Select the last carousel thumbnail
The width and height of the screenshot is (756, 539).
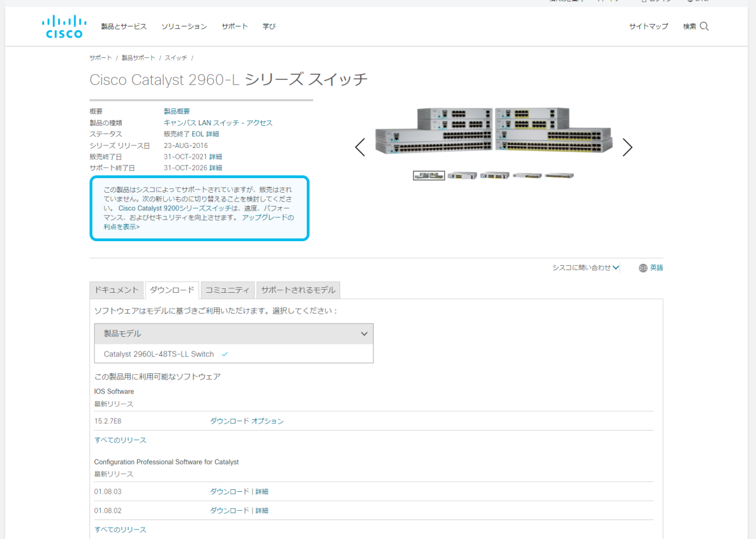click(559, 176)
